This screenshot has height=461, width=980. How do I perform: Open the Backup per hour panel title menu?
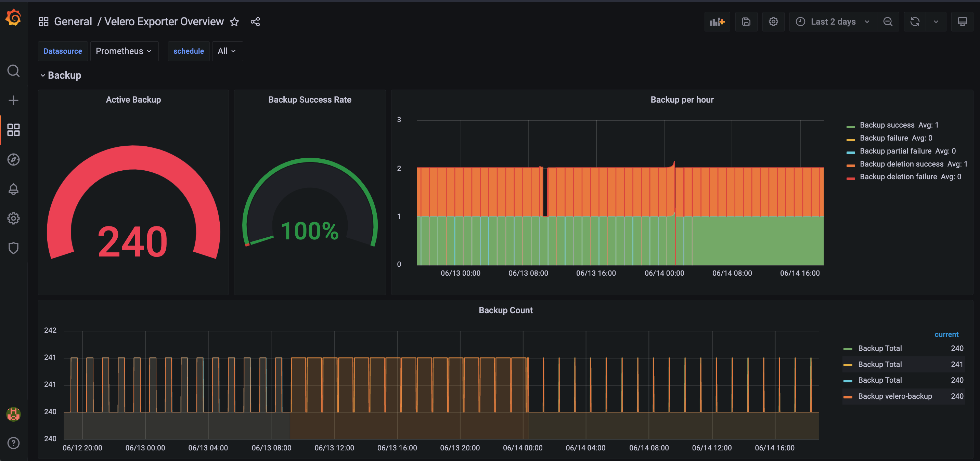tap(681, 100)
